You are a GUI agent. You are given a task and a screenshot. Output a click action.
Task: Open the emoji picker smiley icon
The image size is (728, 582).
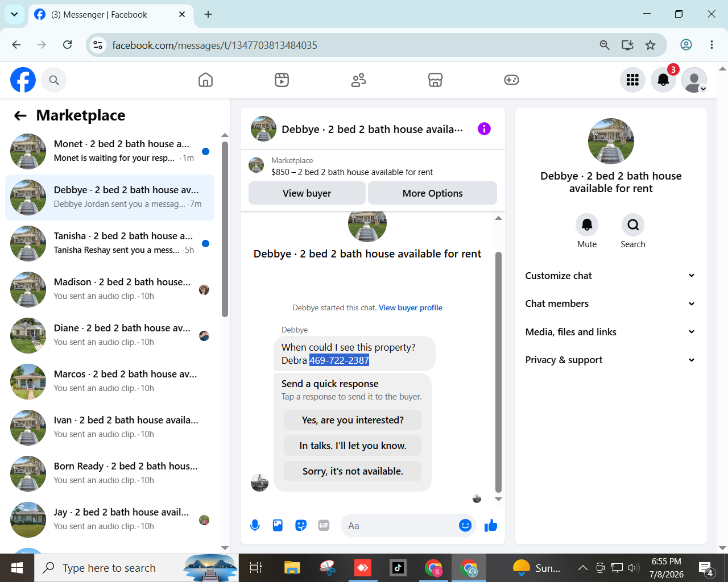(465, 526)
